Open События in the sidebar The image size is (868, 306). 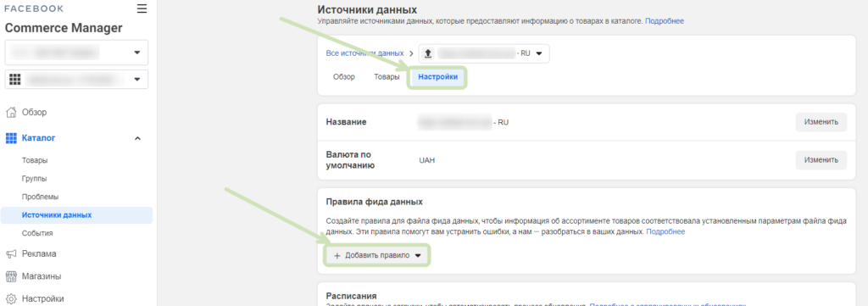point(37,233)
